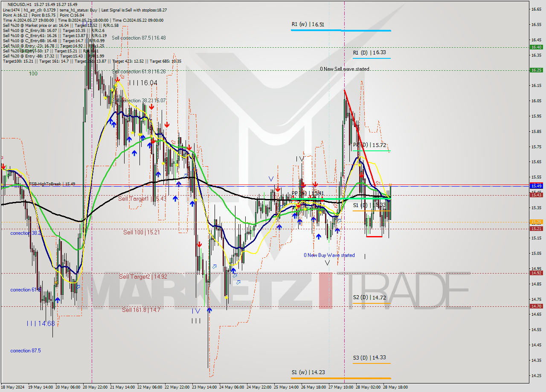The height and width of the screenshot is (392, 546).
Task: Select 'Sell correction 87.5 | 16.48' label
Action: click(x=139, y=38)
